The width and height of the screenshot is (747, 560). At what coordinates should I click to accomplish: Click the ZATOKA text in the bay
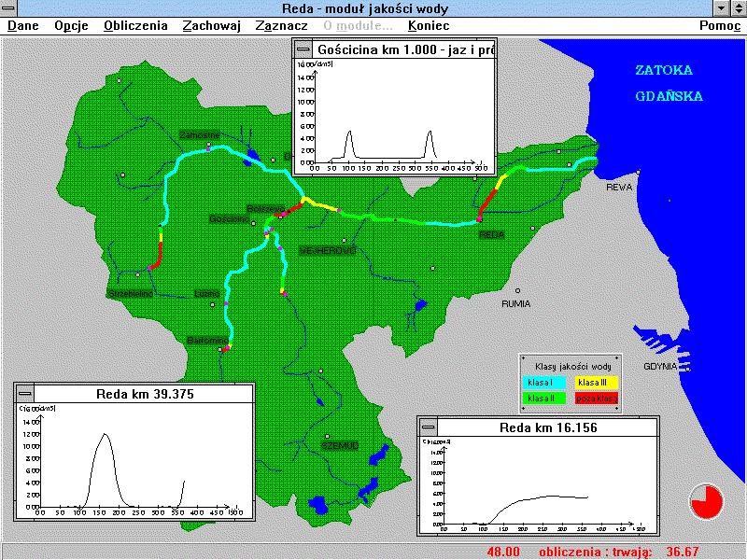click(664, 70)
